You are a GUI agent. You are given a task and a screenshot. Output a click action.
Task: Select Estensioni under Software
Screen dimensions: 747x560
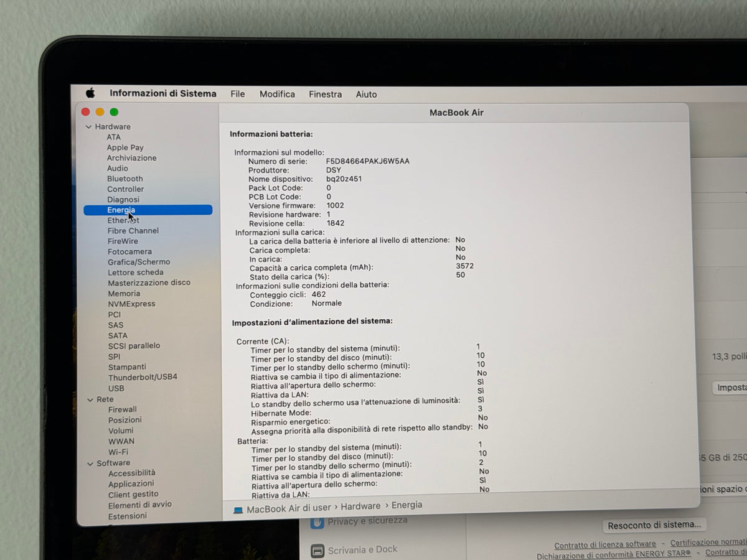(x=128, y=516)
